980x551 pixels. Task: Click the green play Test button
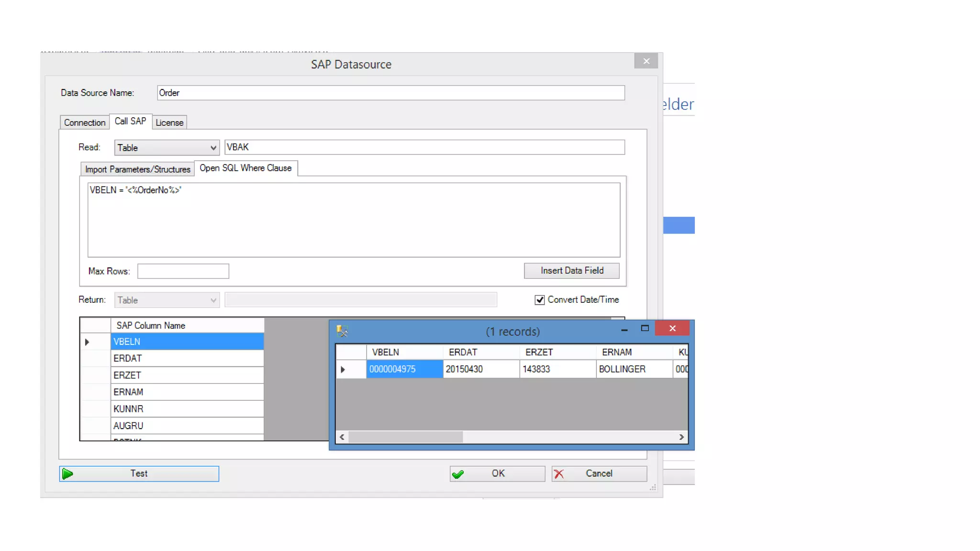click(x=139, y=474)
